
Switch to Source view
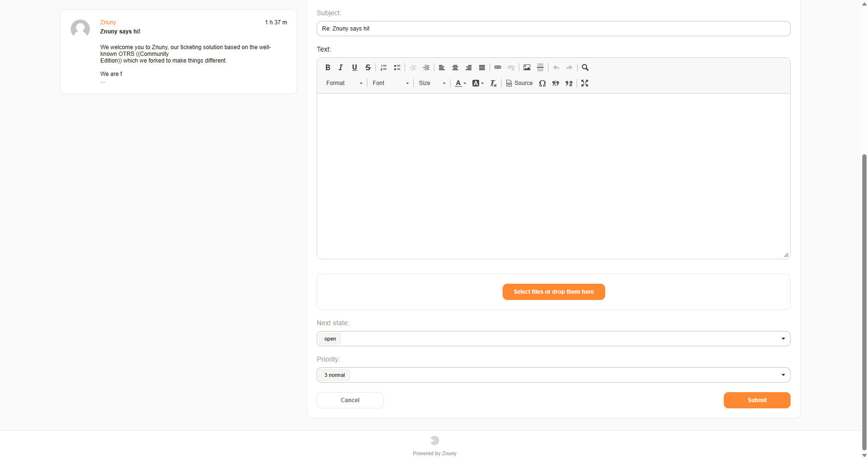tap(519, 83)
